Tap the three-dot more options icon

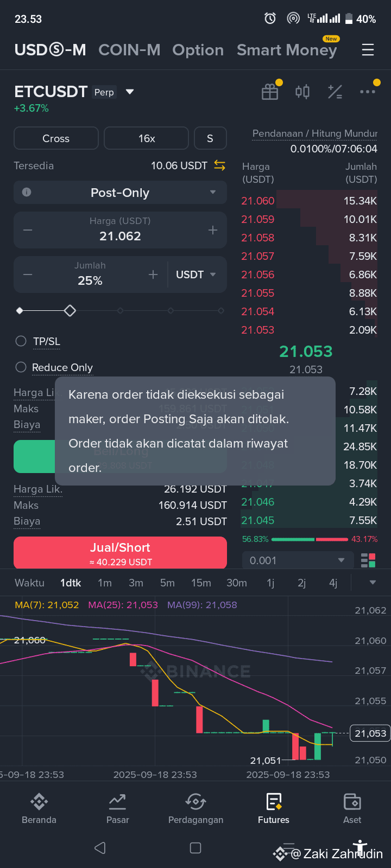pyautogui.click(x=368, y=92)
